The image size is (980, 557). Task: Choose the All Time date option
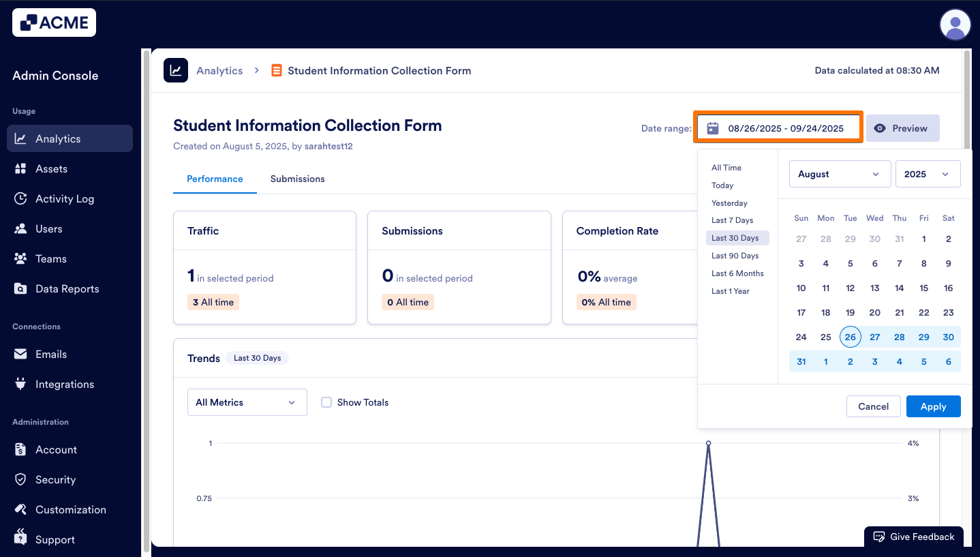pyautogui.click(x=726, y=167)
